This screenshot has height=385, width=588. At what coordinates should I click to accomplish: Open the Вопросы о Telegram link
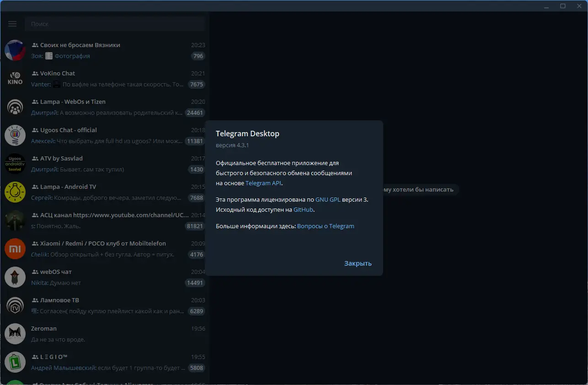coord(325,226)
